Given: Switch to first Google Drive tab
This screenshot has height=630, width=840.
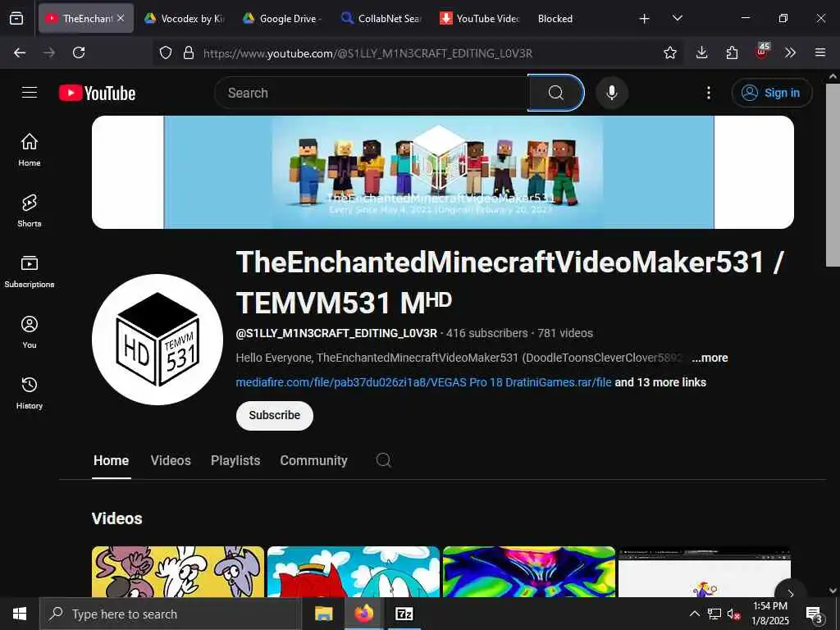Looking at the screenshot, I should tap(282, 18).
